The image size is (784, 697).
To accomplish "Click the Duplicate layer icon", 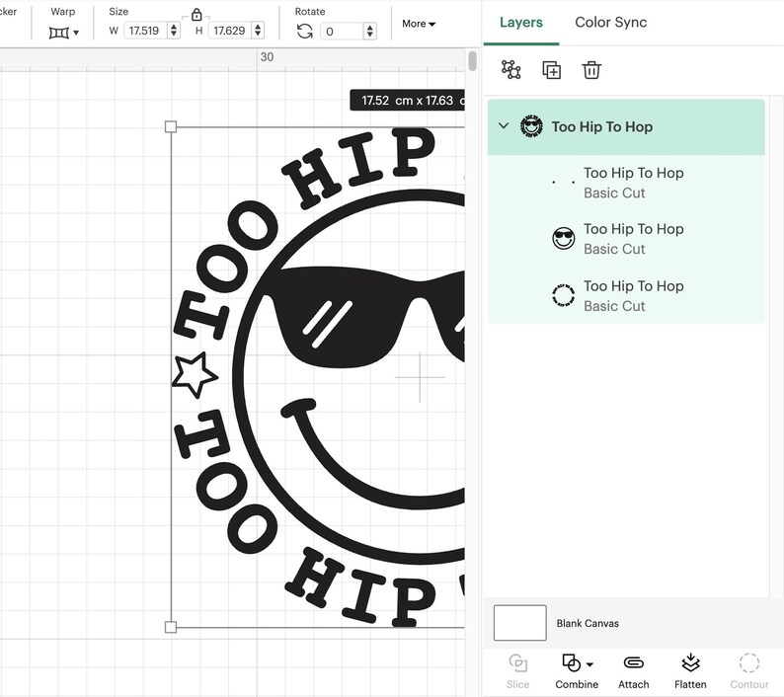I will pos(552,70).
